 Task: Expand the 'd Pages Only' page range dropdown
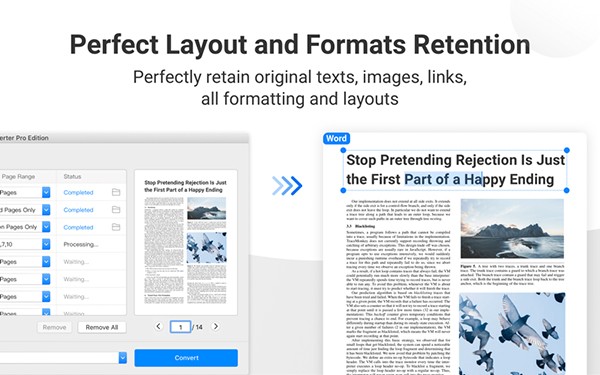(46, 210)
